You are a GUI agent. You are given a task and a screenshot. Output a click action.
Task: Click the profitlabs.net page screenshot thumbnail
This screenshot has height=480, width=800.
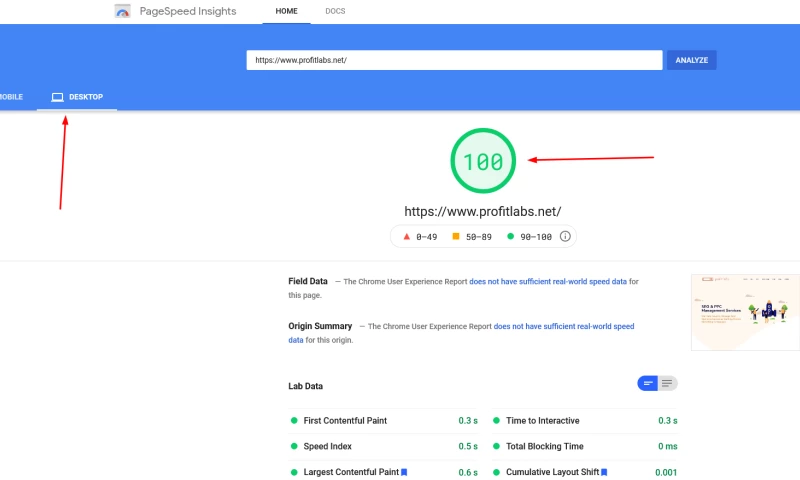[745, 312]
